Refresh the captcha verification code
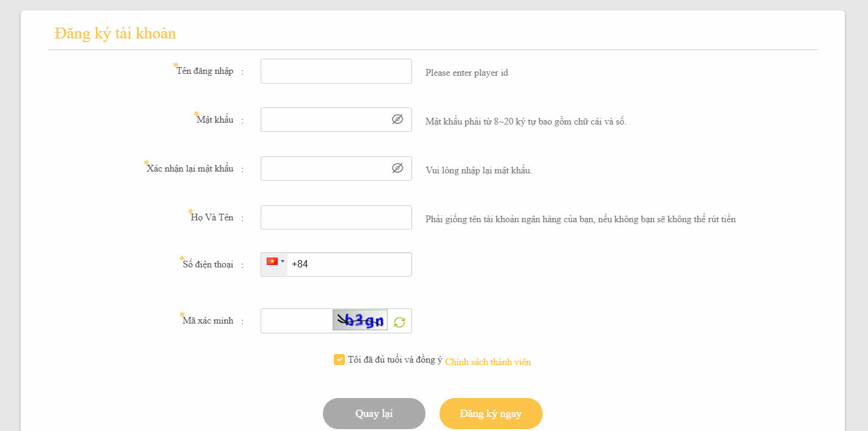The image size is (868, 431). point(399,322)
